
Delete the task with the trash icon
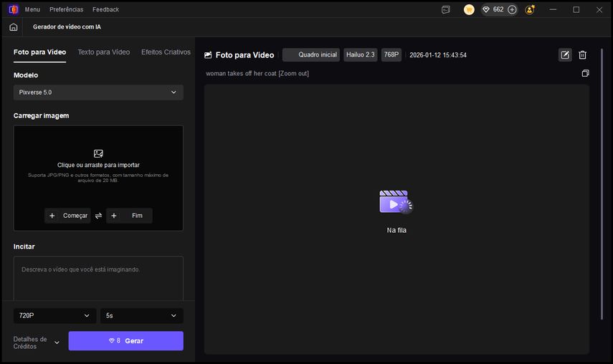pyautogui.click(x=582, y=55)
